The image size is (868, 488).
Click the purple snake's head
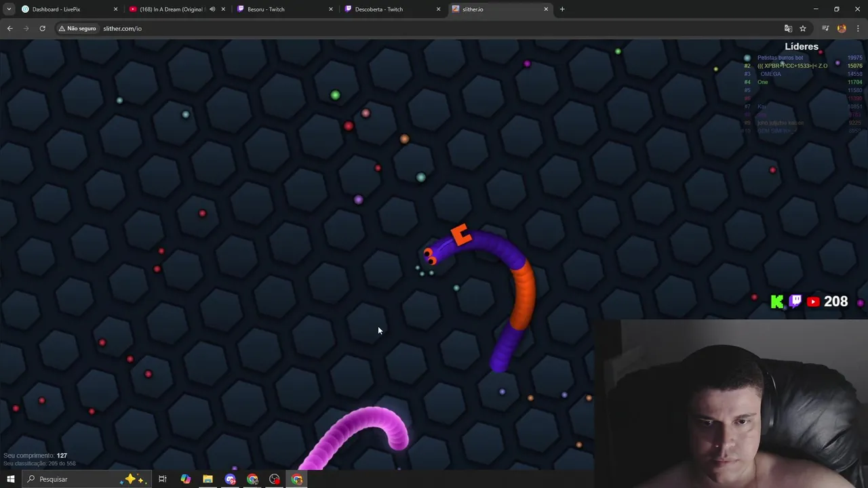point(432,256)
